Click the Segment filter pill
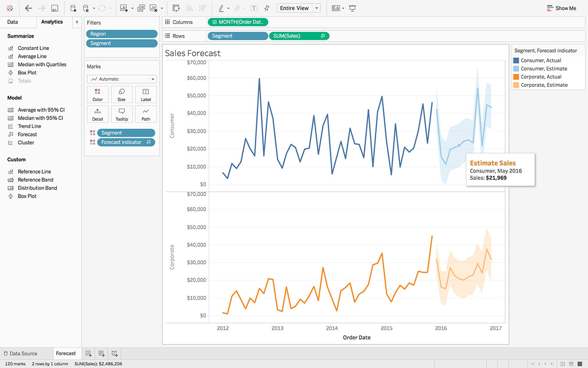The width and height of the screenshot is (588, 368). [x=122, y=43]
